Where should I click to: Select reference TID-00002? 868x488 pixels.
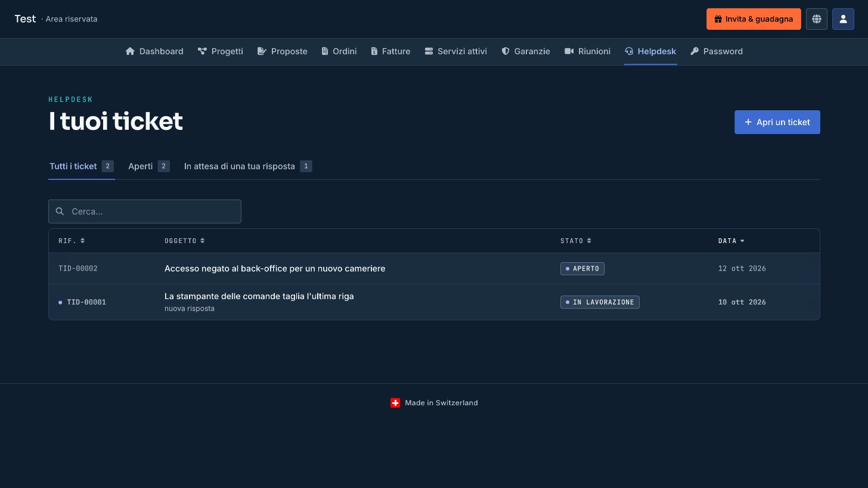pos(78,269)
